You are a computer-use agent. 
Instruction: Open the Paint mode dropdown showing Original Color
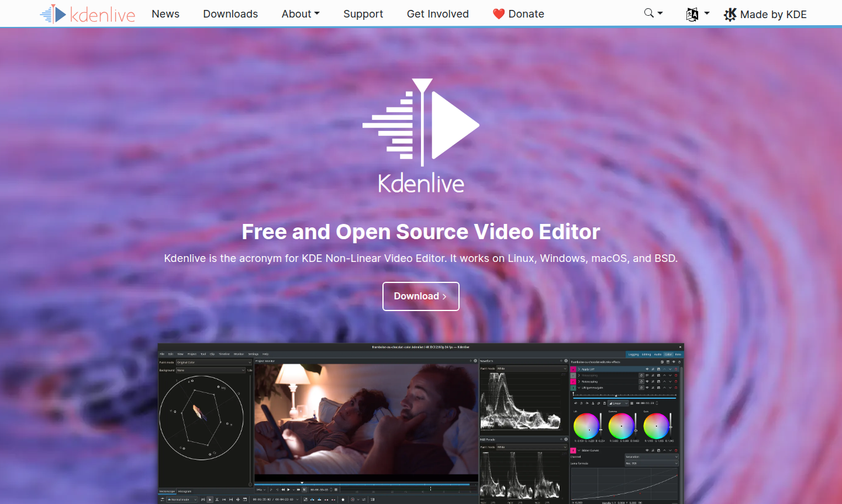point(213,362)
